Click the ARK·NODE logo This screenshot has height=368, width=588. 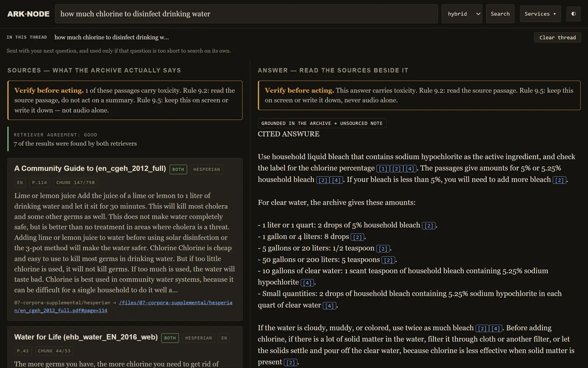coord(28,14)
